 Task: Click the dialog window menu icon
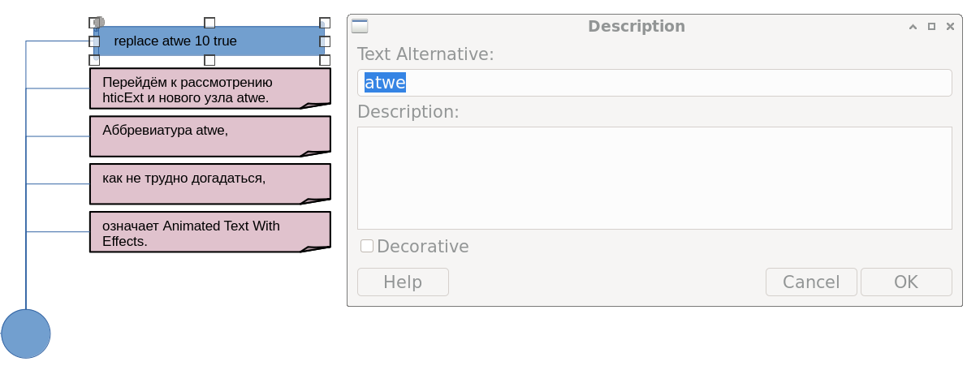click(360, 26)
